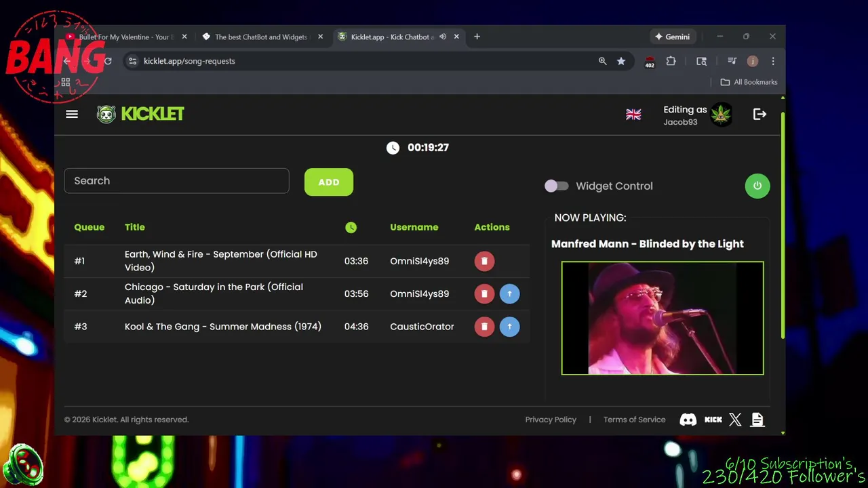
Task: Open the Chrome profile avatar
Action: [752, 61]
